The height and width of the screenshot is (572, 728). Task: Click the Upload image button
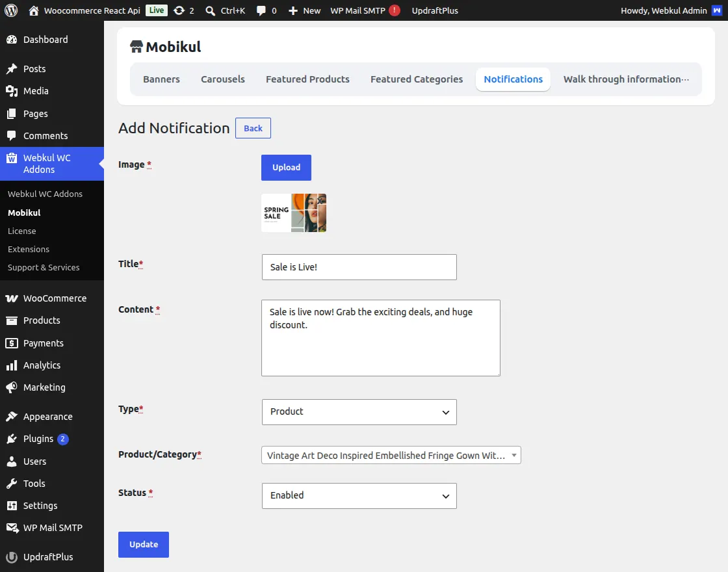pyautogui.click(x=286, y=168)
